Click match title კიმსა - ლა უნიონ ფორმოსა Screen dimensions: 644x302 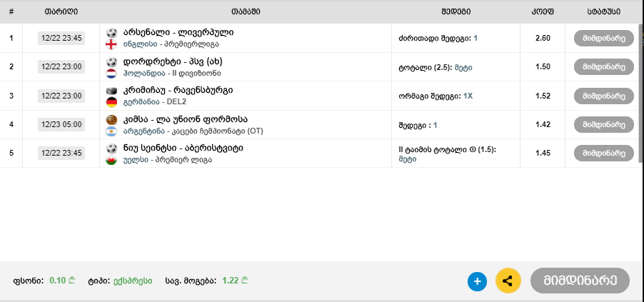click(185, 119)
